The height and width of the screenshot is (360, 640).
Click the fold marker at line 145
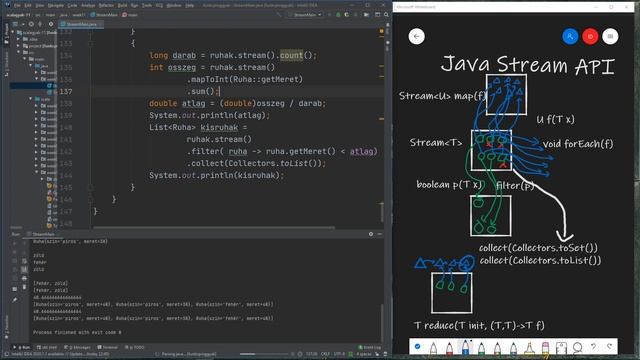click(91, 187)
